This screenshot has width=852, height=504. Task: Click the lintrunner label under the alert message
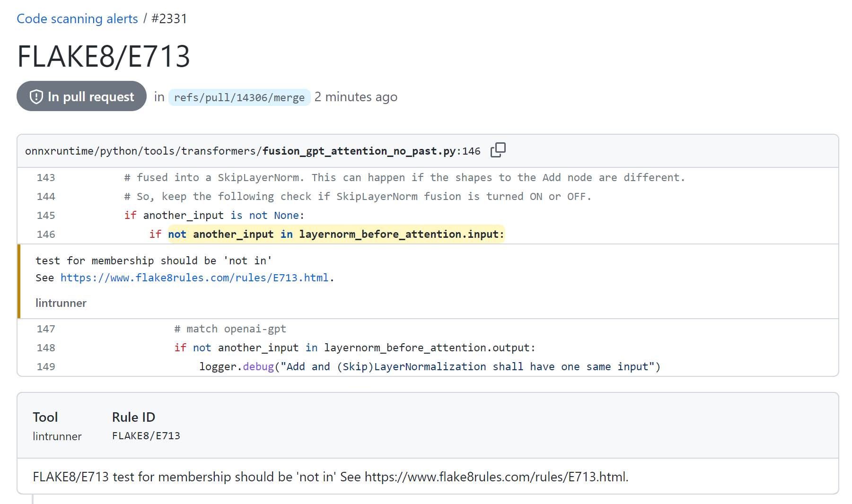[x=61, y=303]
